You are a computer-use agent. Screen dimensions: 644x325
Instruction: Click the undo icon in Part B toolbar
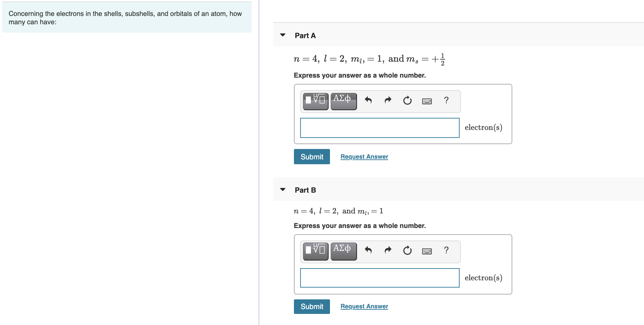coord(368,251)
